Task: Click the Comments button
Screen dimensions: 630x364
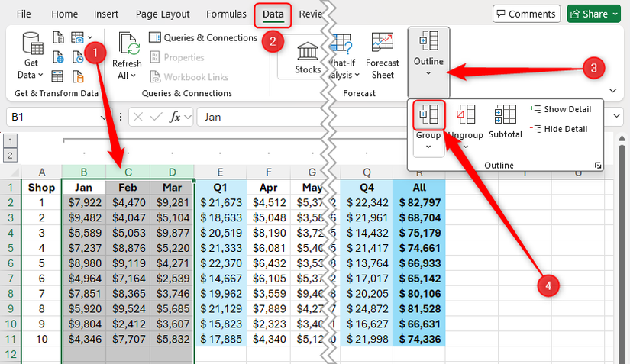Action: pos(526,14)
